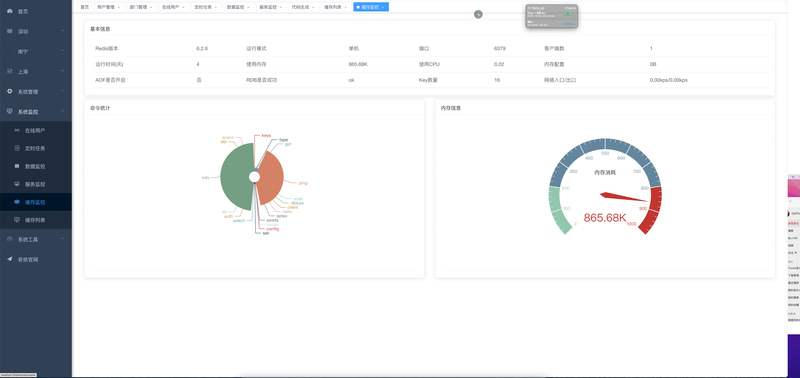This screenshot has height=378, width=800.
Task: Click the 数据监控 sidebar icon
Action: [17, 166]
